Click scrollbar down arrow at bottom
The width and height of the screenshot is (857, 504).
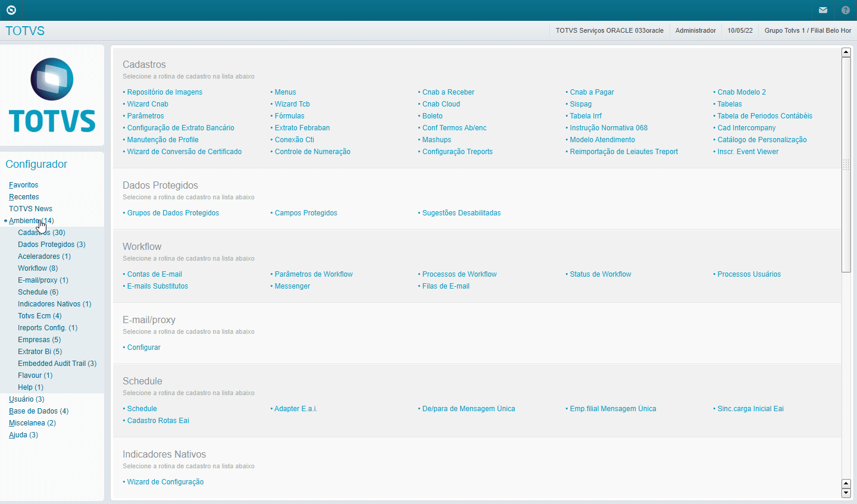coord(846,493)
